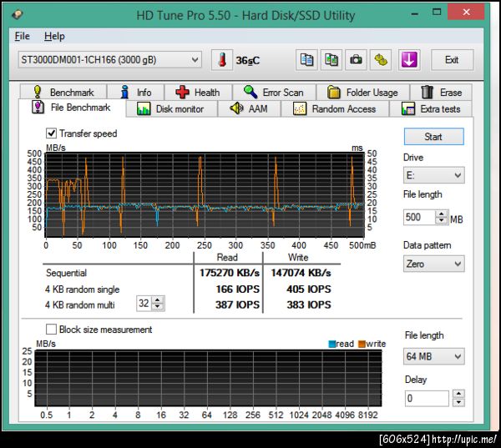Viewport: 501px width, 448px height.
Task: Open the Folder Usage tab
Action: [362, 93]
